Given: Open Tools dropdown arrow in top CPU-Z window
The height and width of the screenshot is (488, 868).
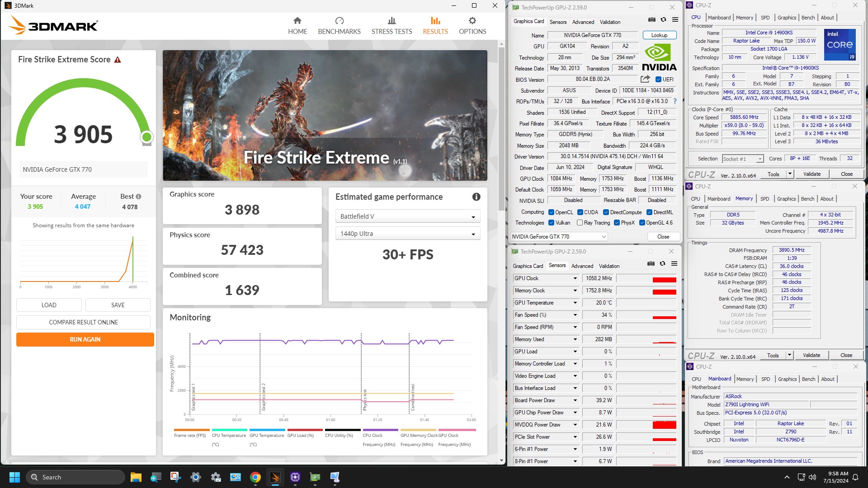Looking at the screenshot, I should point(790,174).
